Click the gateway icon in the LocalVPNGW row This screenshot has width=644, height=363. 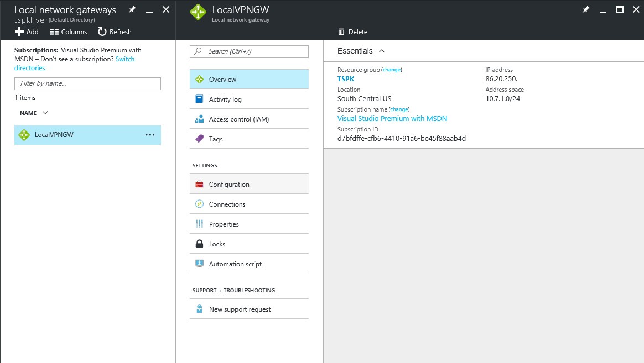click(x=24, y=134)
